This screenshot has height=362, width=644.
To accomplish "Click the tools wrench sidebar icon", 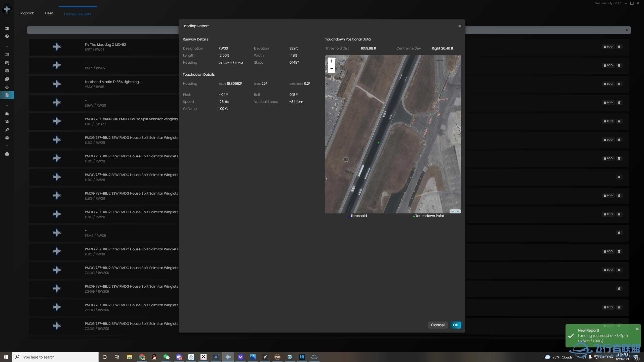I will point(7,122).
